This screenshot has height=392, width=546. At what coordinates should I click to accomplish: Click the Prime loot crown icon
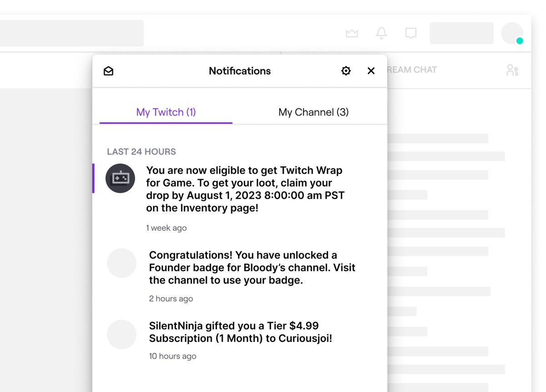[x=352, y=33]
